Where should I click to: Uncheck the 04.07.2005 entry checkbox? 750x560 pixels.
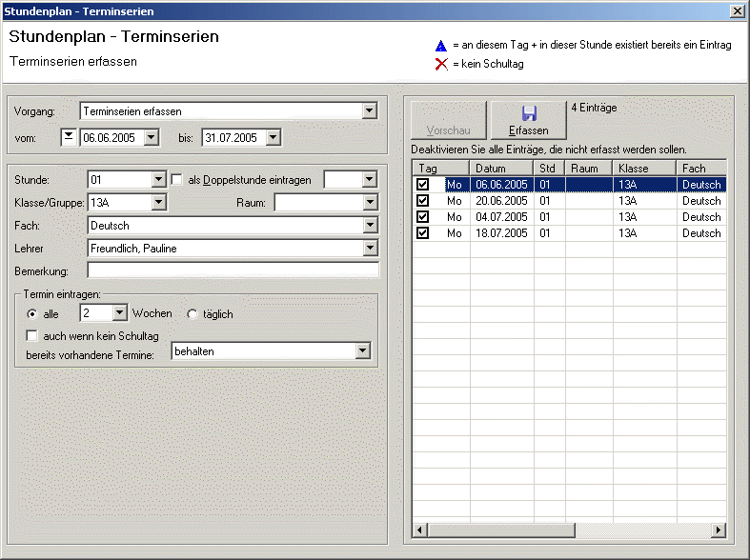tap(422, 217)
